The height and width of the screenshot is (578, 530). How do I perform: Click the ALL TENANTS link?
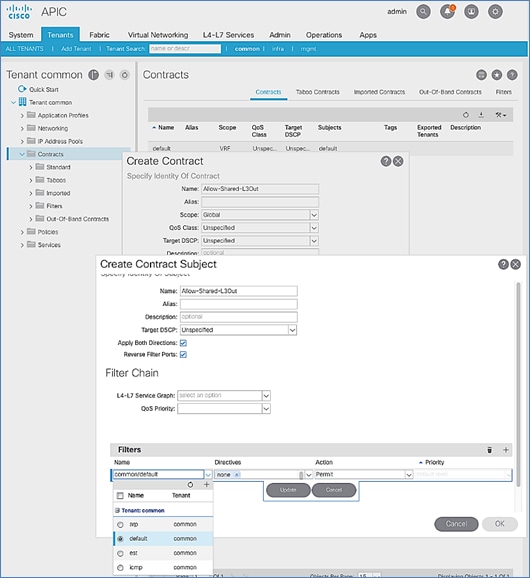pyautogui.click(x=24, y=49)
